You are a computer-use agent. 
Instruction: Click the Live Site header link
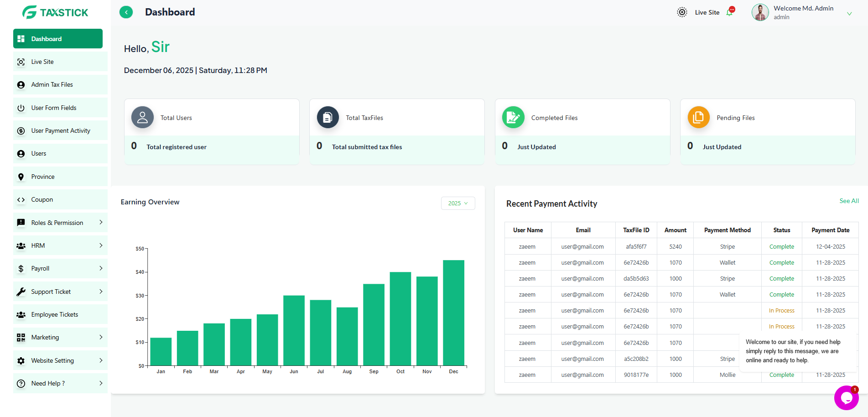click(707, 12)
